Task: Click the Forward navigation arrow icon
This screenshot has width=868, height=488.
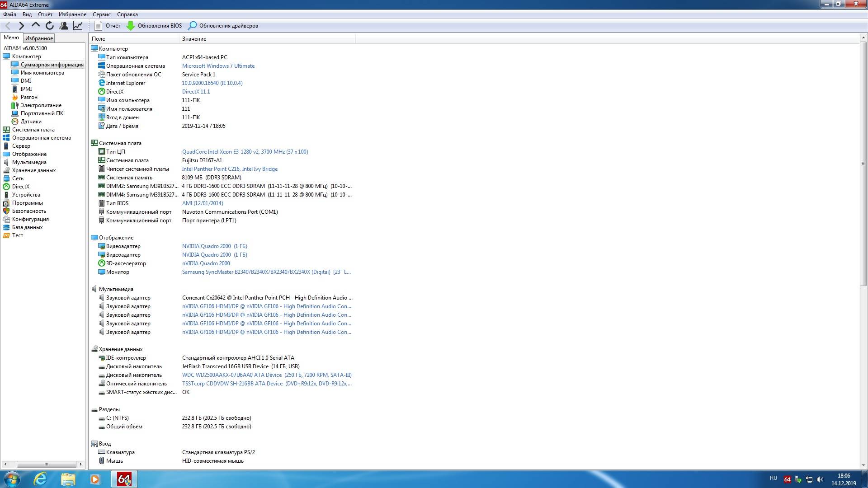Action: click(x=21, y=26)
